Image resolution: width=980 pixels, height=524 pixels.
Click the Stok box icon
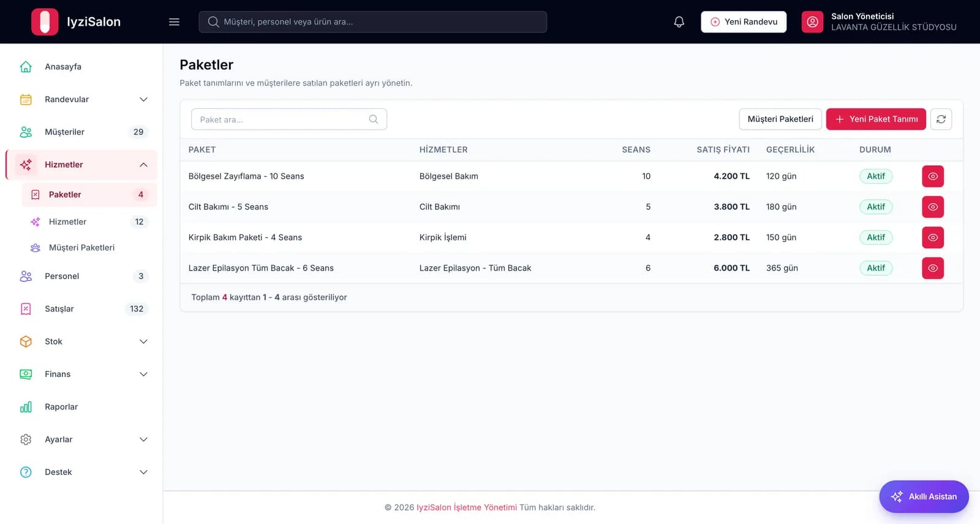[x=26, y=342]
